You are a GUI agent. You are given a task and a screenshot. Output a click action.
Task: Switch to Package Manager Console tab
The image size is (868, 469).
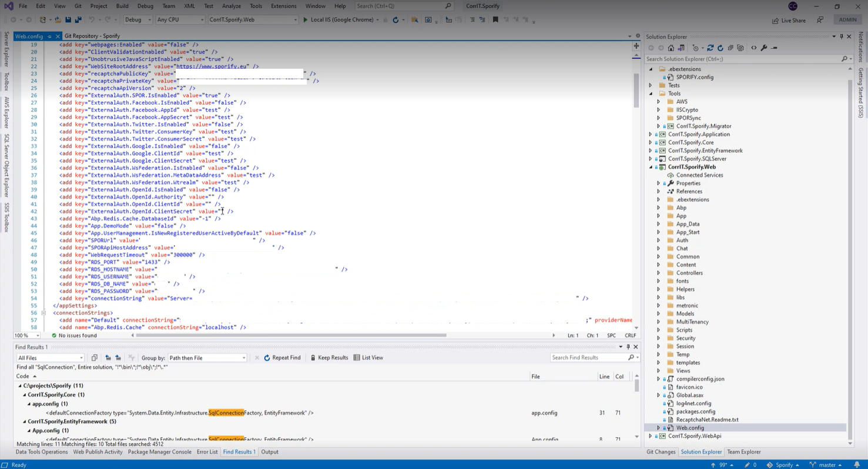click(x=159, y=452)
